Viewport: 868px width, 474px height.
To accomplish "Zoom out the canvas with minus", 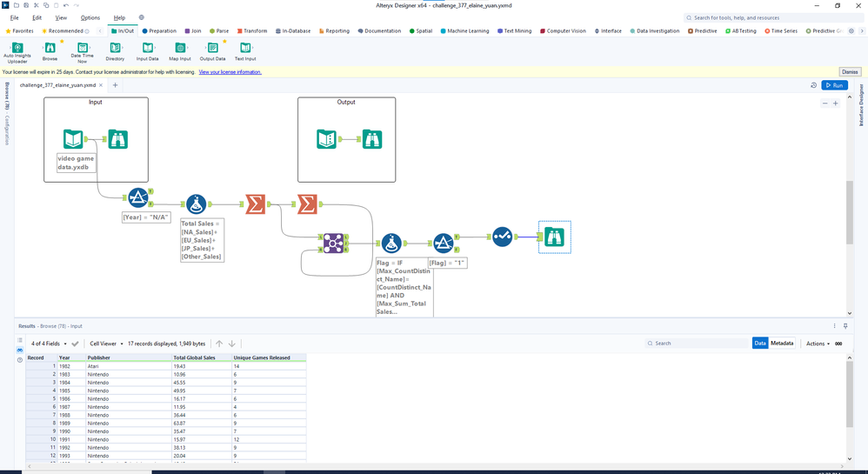I will pos(825,103).
